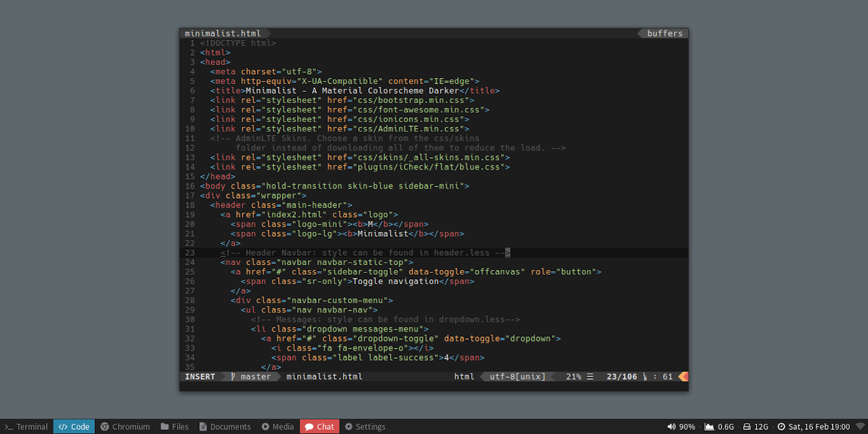Click the css/bootstrap.min.css href string
This screenshot has width=868, height=434.
coord(411,100)
